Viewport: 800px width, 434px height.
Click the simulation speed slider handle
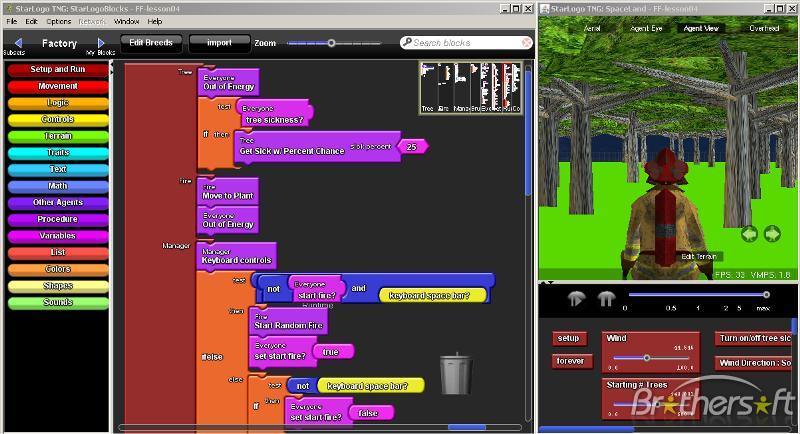[766, 294]
